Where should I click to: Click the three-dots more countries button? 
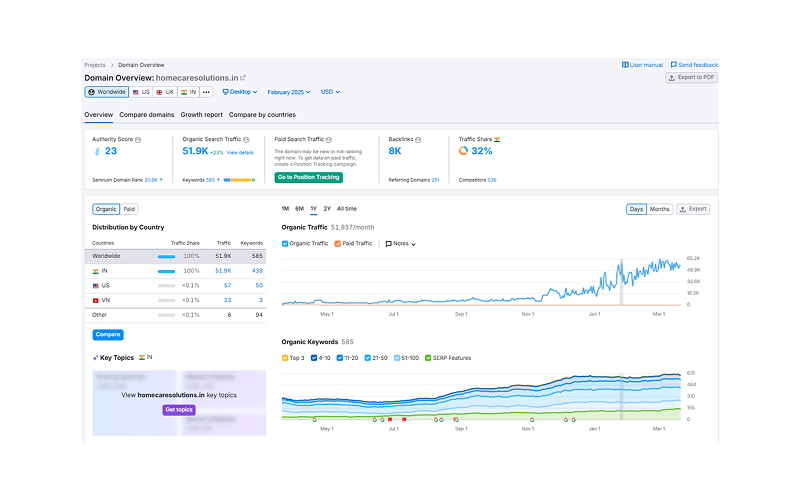(206, 92)
